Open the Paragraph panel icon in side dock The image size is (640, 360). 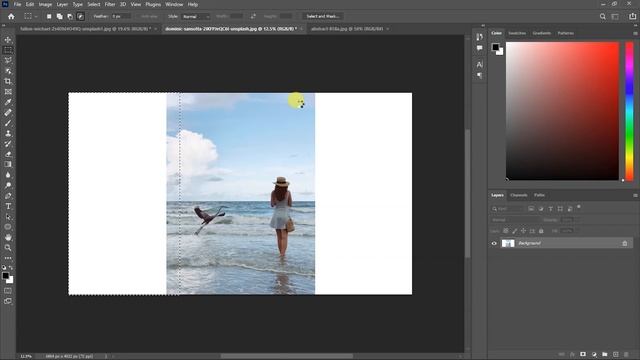pos(480,76)
